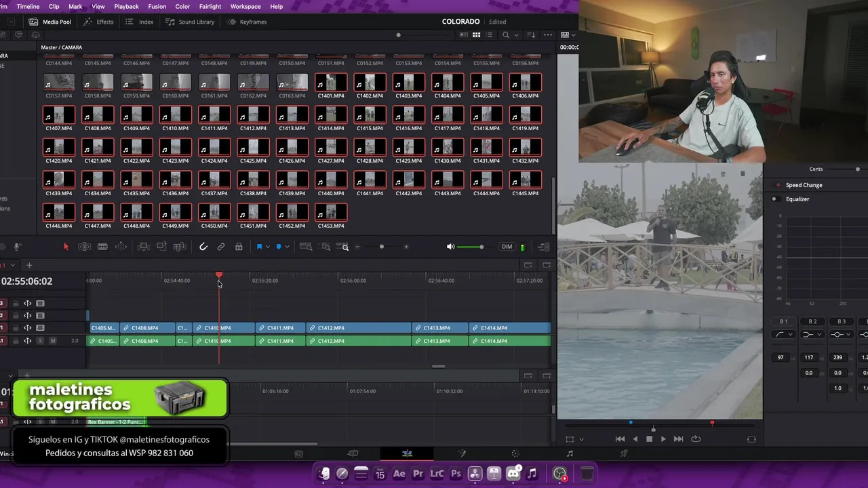868x488 pixels.
Task: Toggle Solo on audio track A1
Action: point(40,341)
